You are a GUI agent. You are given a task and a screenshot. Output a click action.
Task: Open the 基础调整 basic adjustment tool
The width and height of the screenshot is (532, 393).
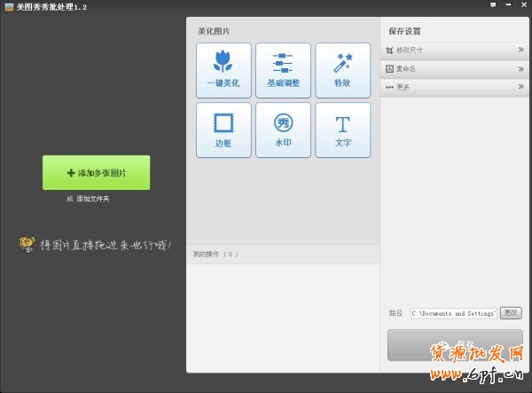coord(283,70)
